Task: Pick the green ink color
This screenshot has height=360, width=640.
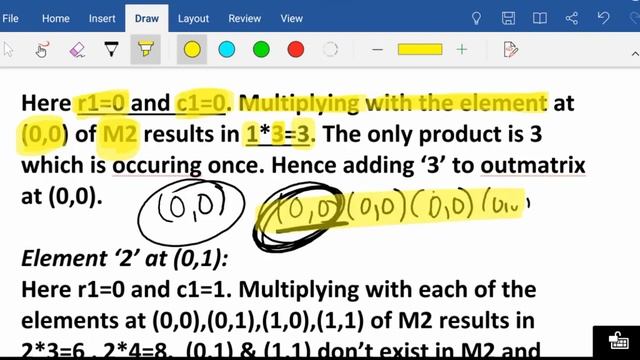Action: pyautogui.click(x=261, y=49)
